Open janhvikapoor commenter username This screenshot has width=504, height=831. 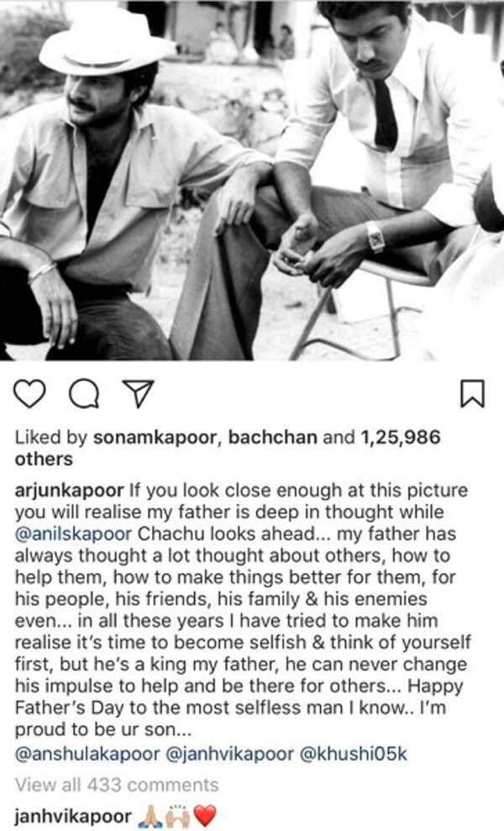coord(73,816)
